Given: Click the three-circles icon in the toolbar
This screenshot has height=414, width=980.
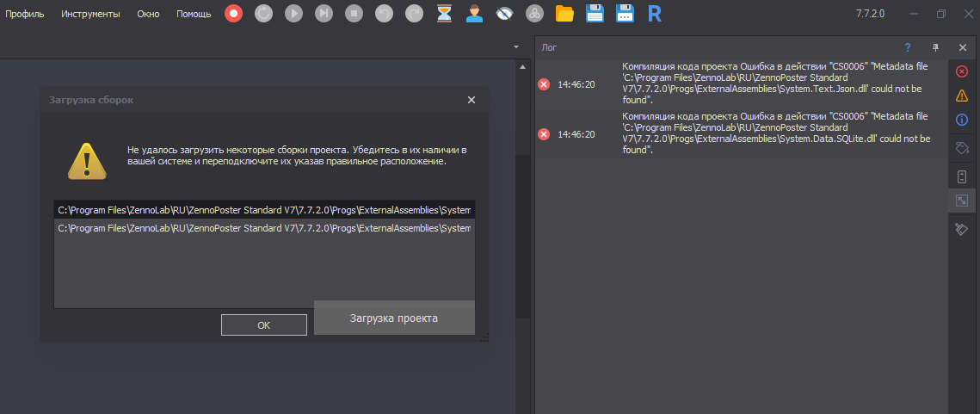Looking at the screenshot, I should coord(534,13).
